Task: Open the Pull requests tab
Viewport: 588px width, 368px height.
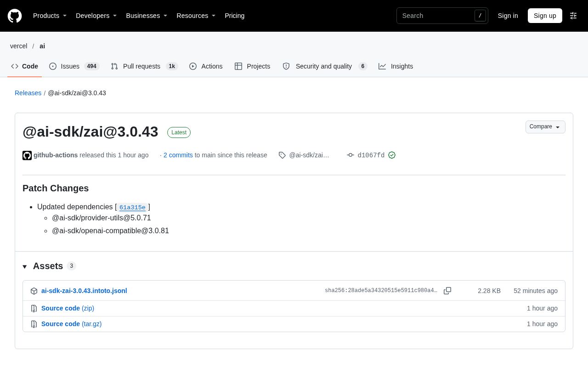Action: (144, 66)
